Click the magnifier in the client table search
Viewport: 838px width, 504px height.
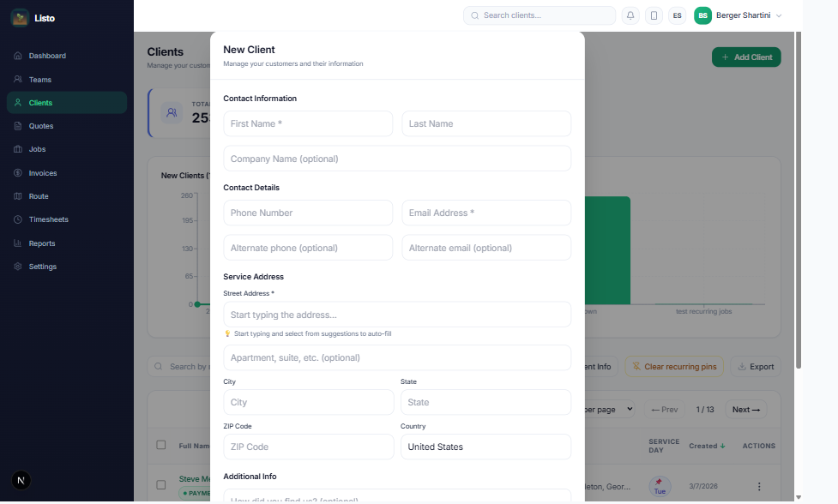(158, 367)
